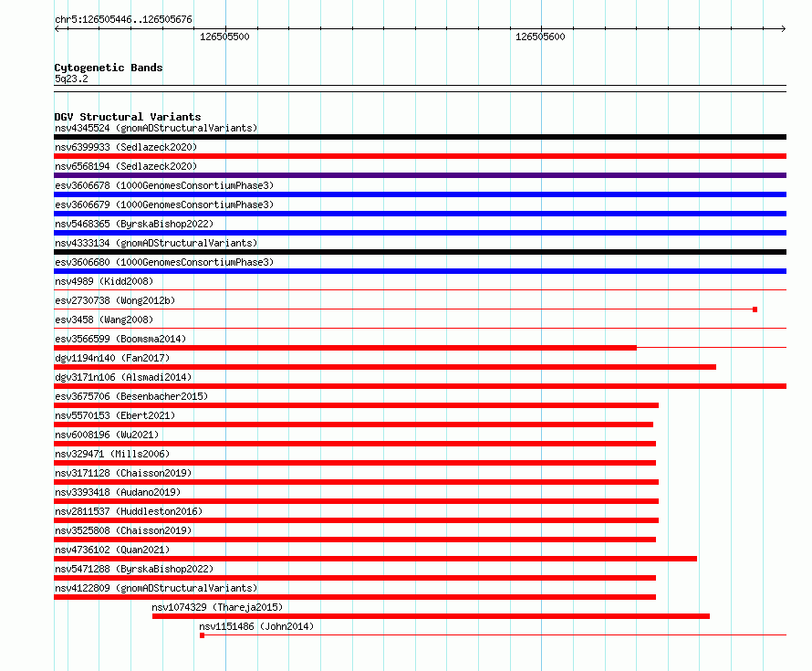Click esv3606678 1000GenomesConsortiumPhase3 label
Image resolution: width=812 pixels, height=671 pixels.
pyautogui.click(x=164, y=185)
